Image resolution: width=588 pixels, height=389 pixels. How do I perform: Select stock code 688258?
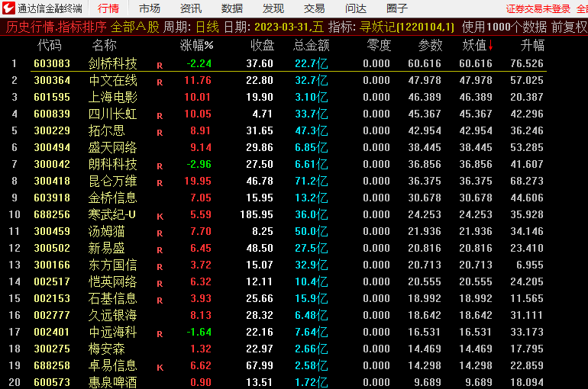(x=52, y=365)
